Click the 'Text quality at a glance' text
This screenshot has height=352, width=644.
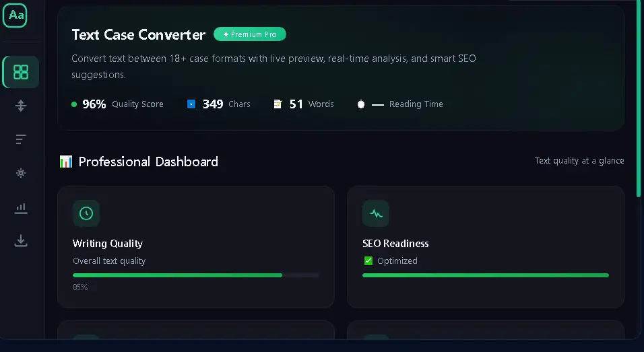click(579, 161)
